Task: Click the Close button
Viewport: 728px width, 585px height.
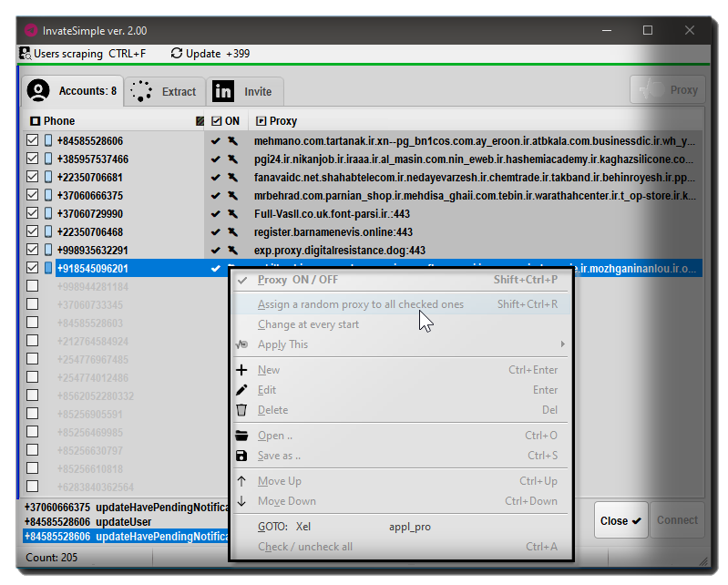Action: click(x=620, y=520)
